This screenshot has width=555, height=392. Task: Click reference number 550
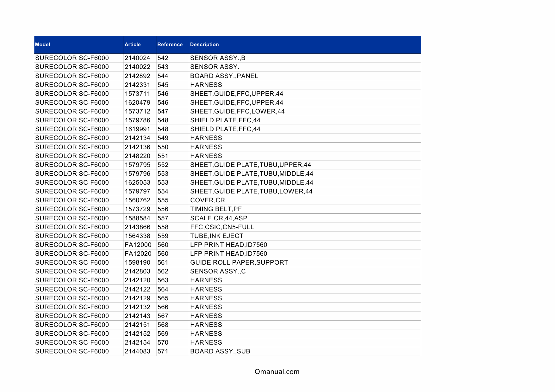163,147
